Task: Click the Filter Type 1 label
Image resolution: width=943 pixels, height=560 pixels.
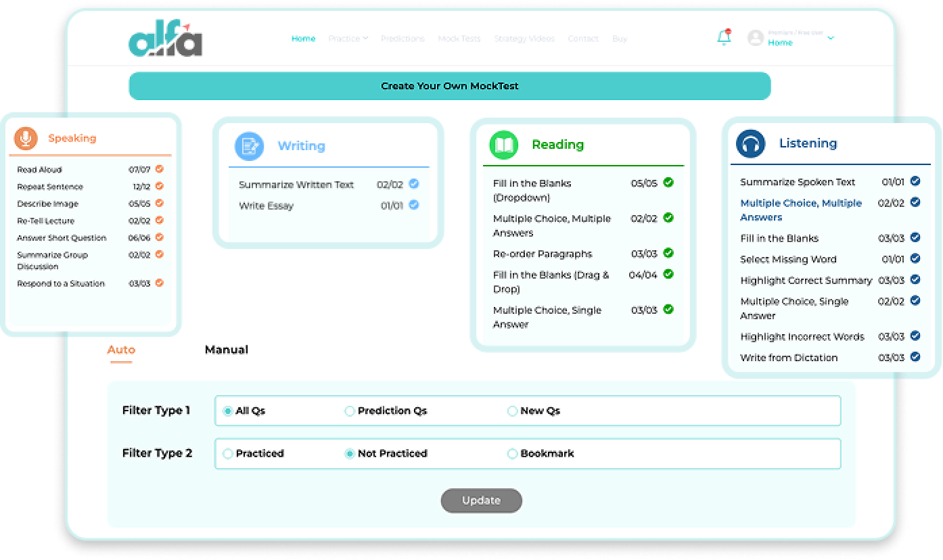Action: [156, 411]
